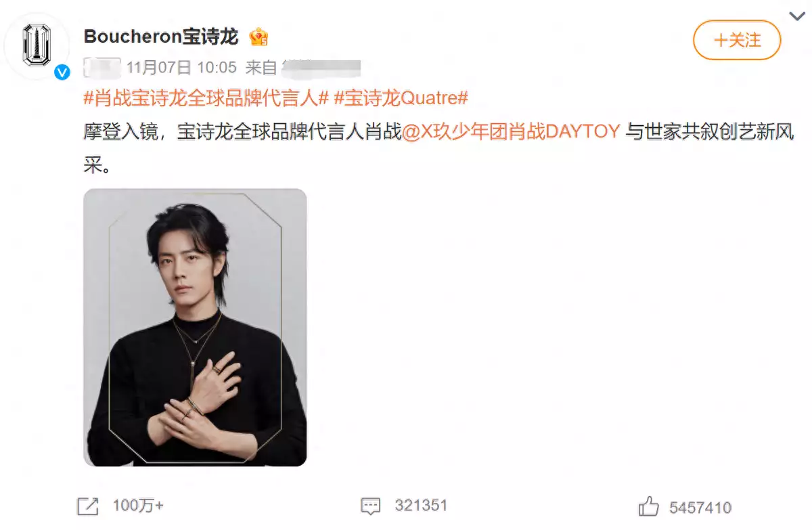Open comments via the speech bubble icon
The height and width of the screenshot is (530, 812).
point(371,506)
